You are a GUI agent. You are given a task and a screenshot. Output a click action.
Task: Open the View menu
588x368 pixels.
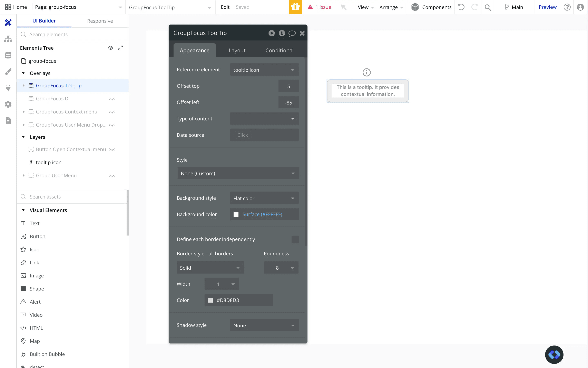click(365, 7)
